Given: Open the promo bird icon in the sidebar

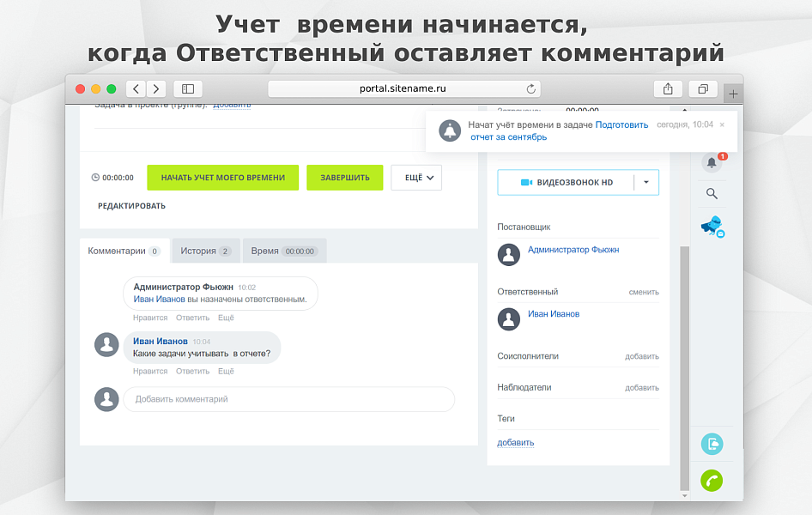Looking at the screenshot, I should tap(711, 226).
